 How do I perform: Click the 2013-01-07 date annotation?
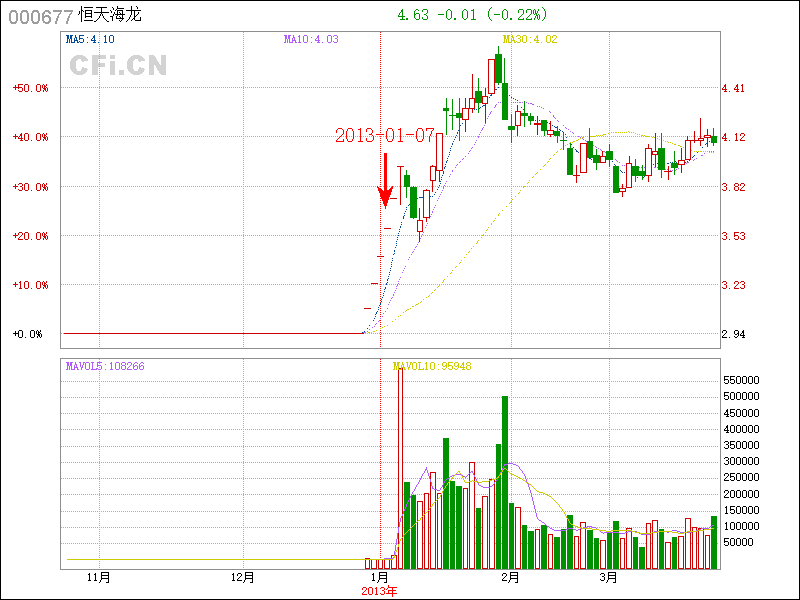[x=384, y=135]
